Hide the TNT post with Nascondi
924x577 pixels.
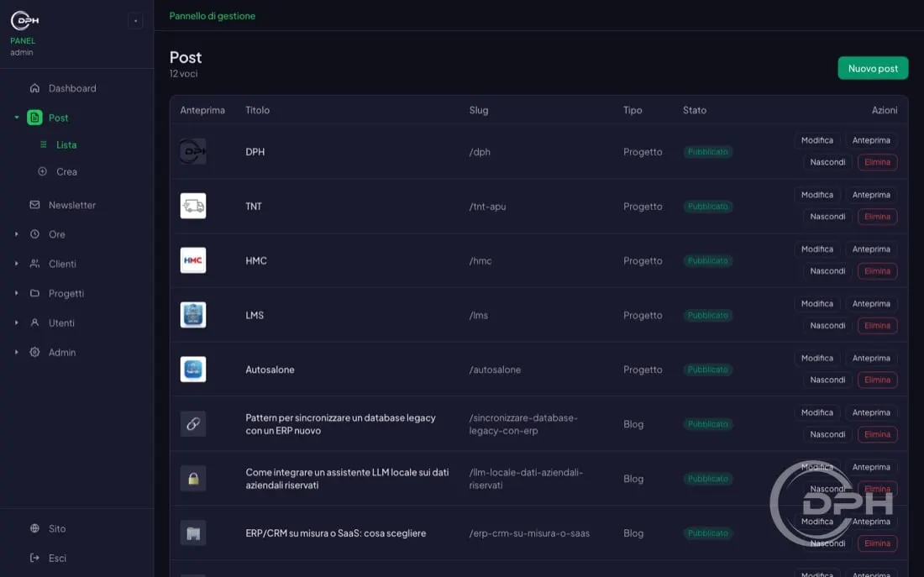tap(827, 217)
